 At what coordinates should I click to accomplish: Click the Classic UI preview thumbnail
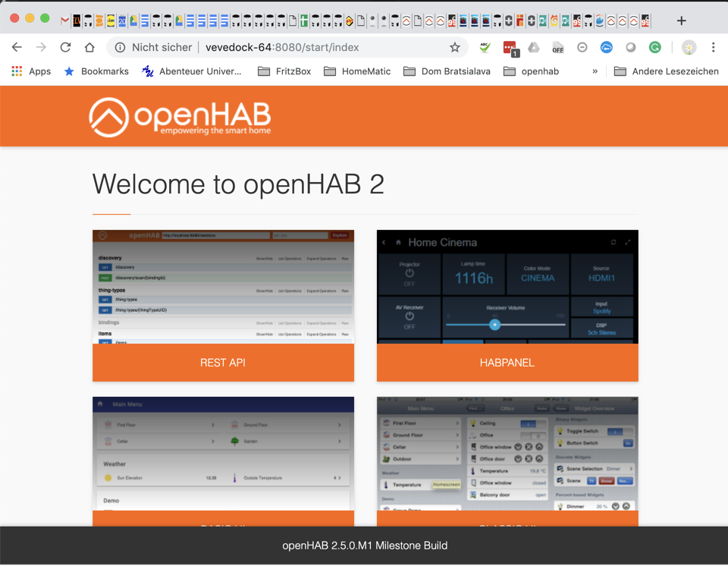click(507, 454)
